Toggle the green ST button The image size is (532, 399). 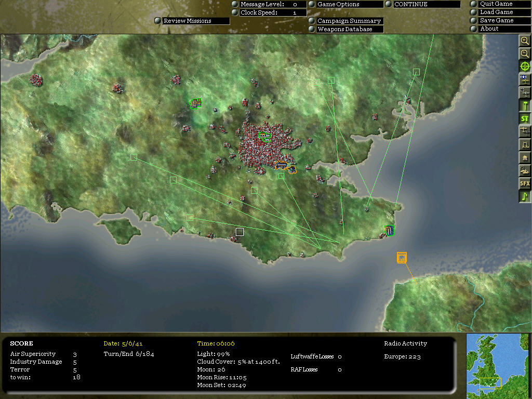525,118
